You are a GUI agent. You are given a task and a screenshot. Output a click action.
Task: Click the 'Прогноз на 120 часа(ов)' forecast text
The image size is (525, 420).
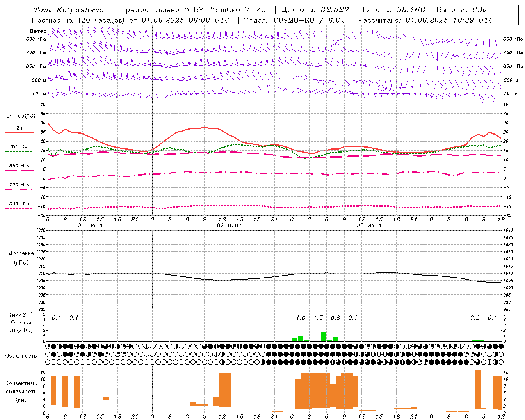(x=79, y=20)
